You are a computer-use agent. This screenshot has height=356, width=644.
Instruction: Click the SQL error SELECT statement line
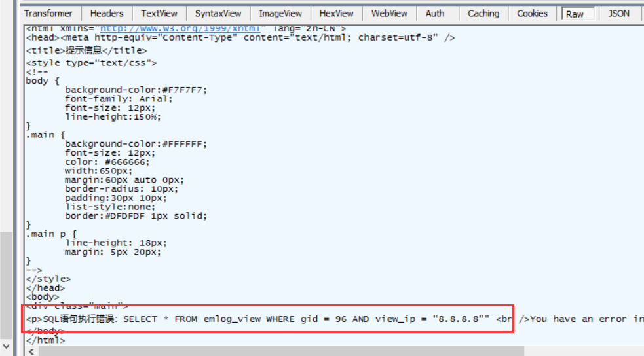click(262, 319)
